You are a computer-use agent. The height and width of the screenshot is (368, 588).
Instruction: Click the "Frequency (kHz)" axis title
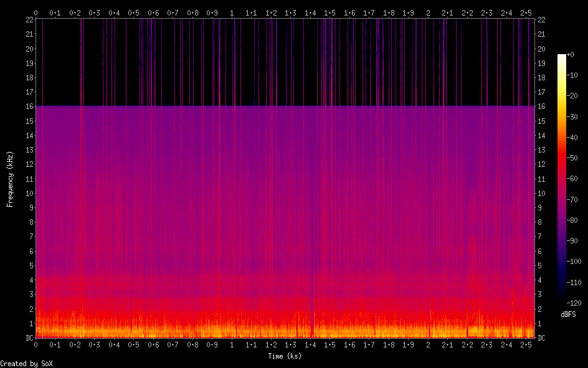point(10,179)
